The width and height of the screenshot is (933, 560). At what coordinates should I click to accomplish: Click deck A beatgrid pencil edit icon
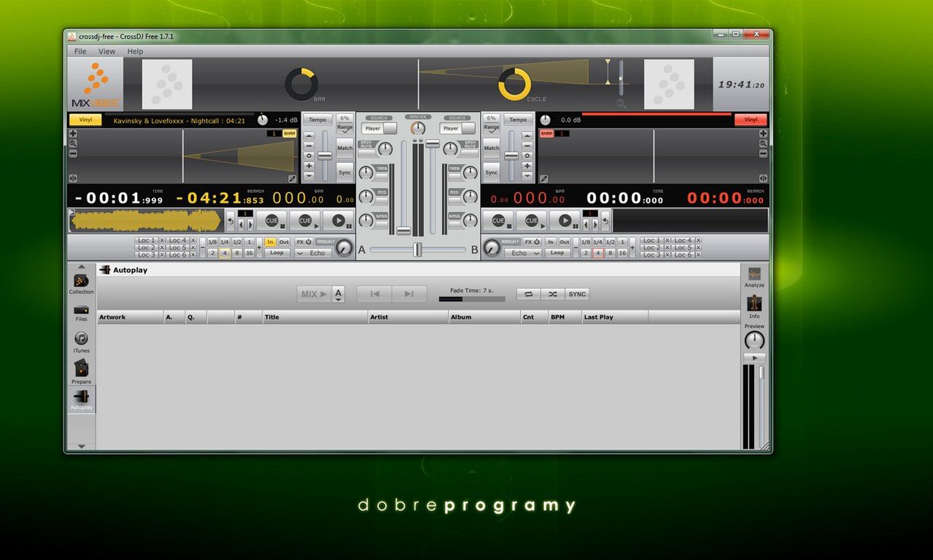tap(293, 178)
